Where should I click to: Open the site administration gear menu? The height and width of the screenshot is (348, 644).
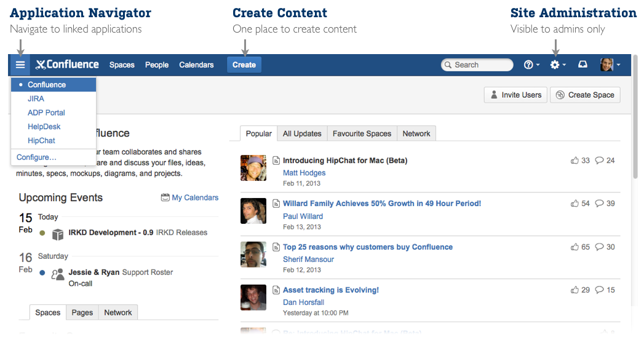coord(558,65)
